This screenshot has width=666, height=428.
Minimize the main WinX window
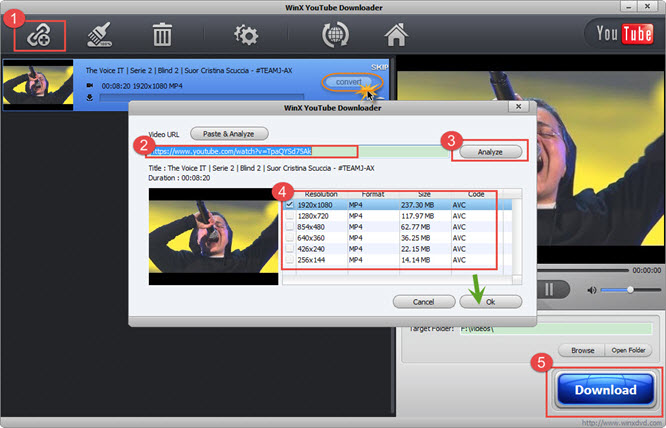click(x=629, y=6)
